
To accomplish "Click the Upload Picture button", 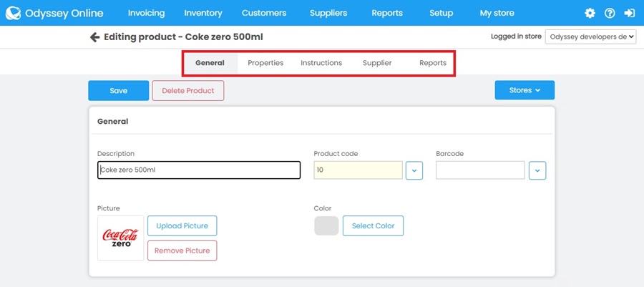I will [182, 226].
